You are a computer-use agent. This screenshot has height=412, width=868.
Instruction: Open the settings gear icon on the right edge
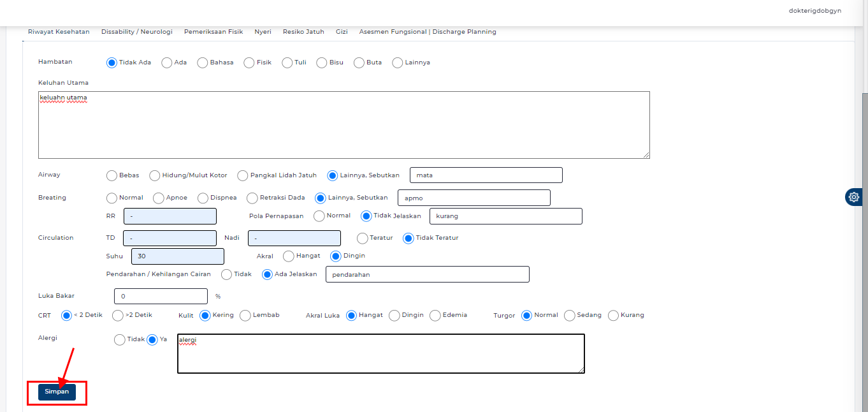tap(853, 197)
